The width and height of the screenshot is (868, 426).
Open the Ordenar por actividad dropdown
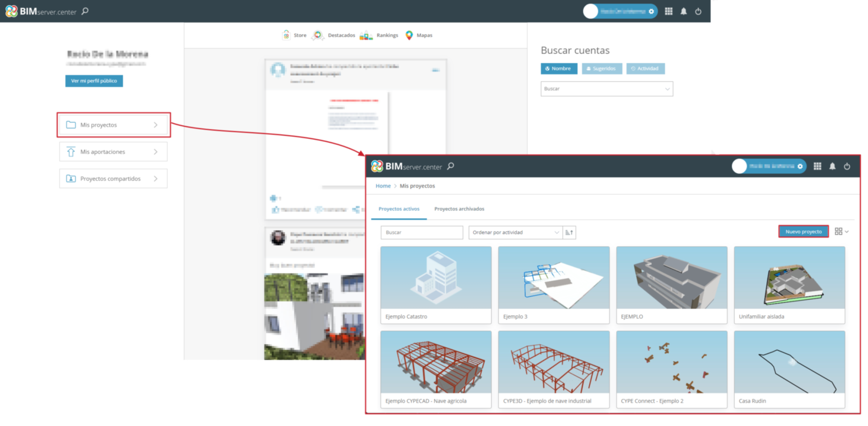click(x=515, y=232)
